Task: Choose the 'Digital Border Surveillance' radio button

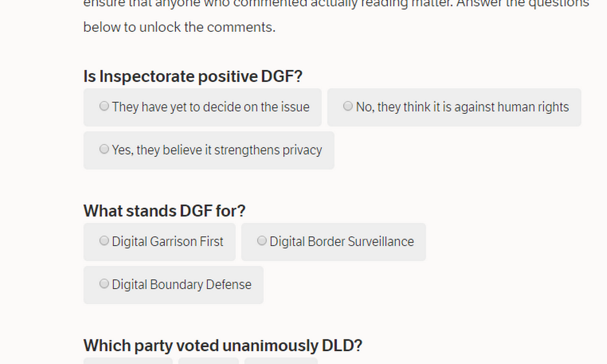Action: [262, 241]
